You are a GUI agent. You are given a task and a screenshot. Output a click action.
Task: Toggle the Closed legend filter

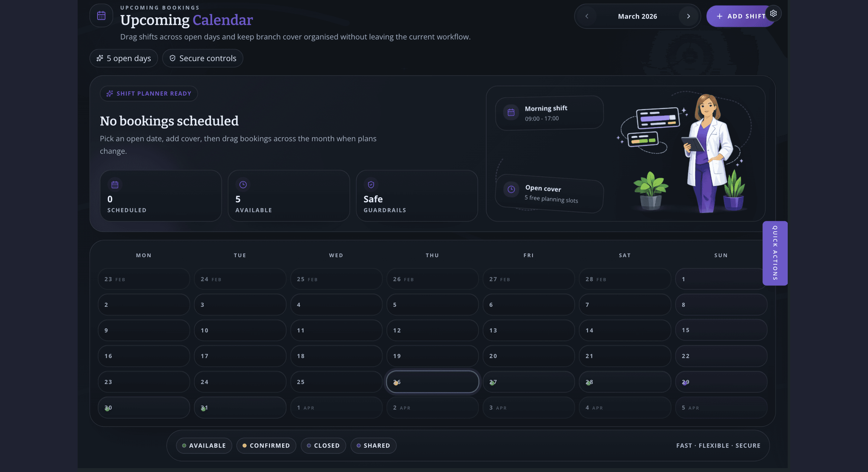(323, 445)
